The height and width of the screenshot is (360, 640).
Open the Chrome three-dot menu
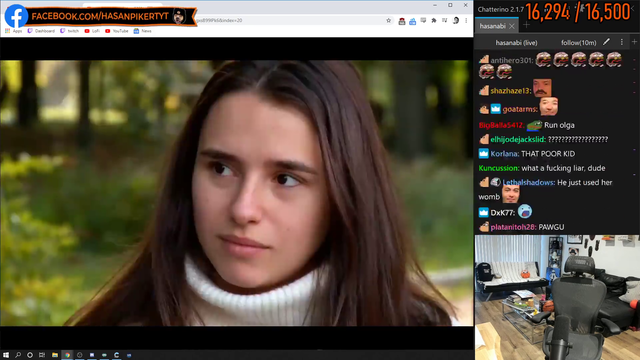466,20
